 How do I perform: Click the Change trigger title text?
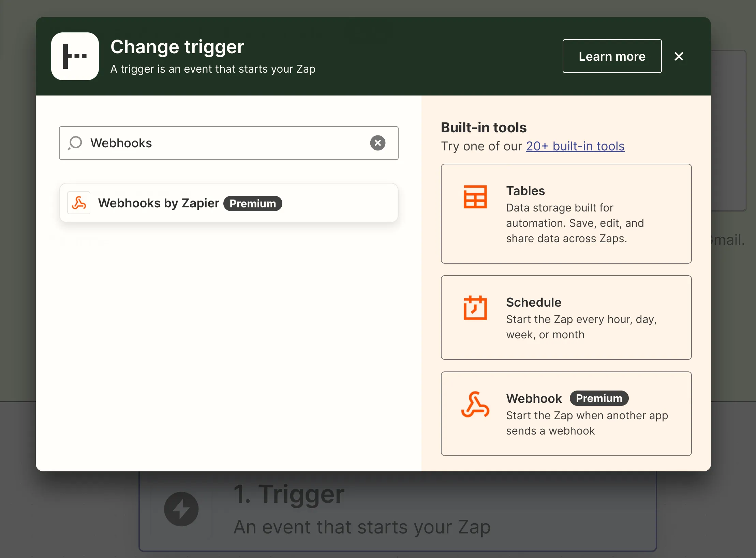[177, 47]
